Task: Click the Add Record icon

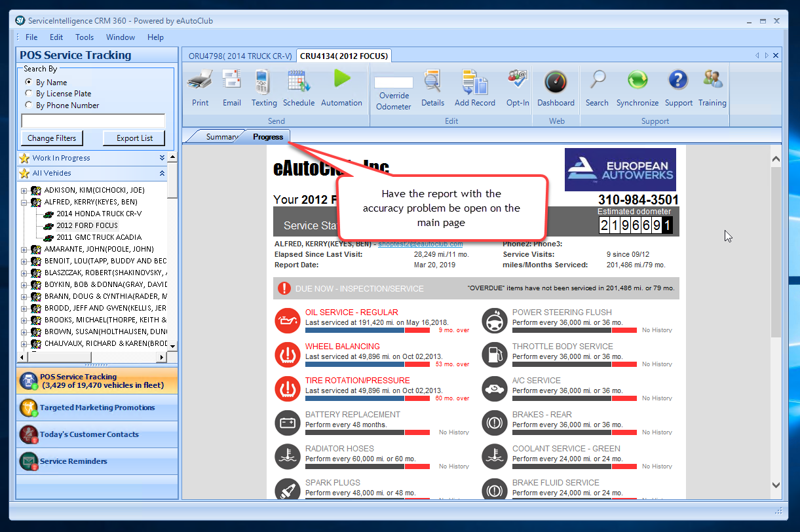Action: [x=475, y=82]
